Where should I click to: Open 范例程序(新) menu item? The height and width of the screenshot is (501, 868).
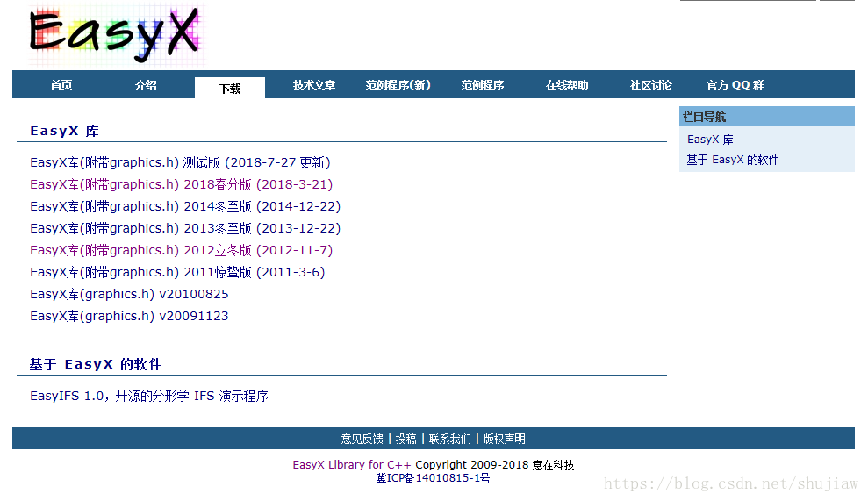(398, 85)
